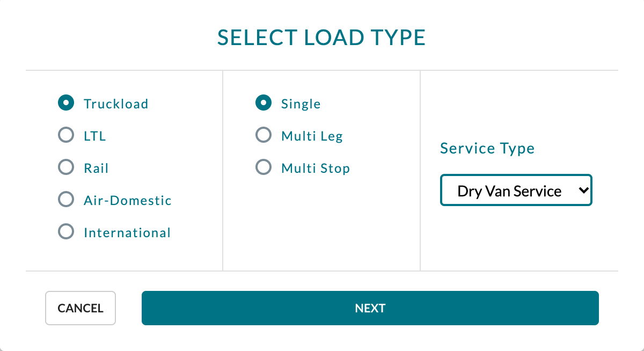Choose LTL as the load type
Image resolution: width=644 pixels, height=351 pixels.
coord(65,135)
